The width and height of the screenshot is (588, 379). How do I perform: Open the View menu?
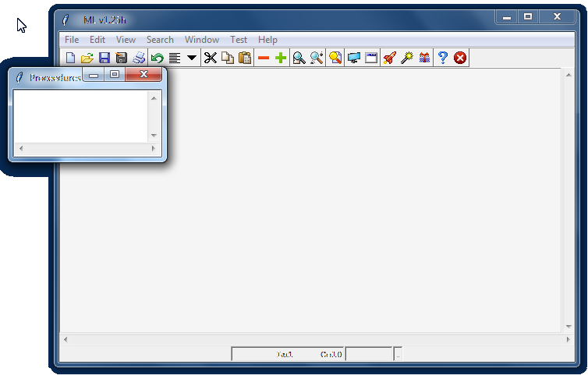126,40
